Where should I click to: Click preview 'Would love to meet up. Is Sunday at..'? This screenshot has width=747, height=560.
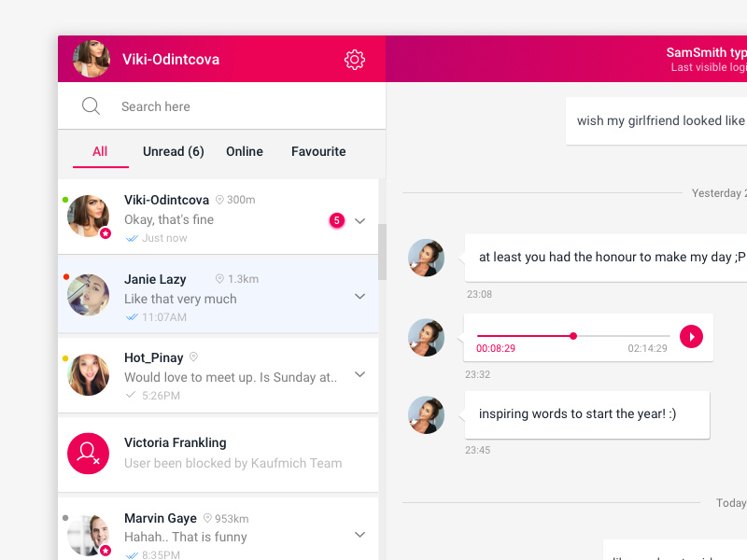coord(231,377)
